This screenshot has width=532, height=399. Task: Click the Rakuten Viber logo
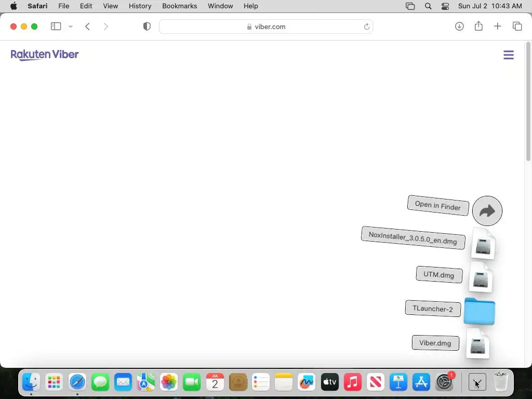coord(45,55)
